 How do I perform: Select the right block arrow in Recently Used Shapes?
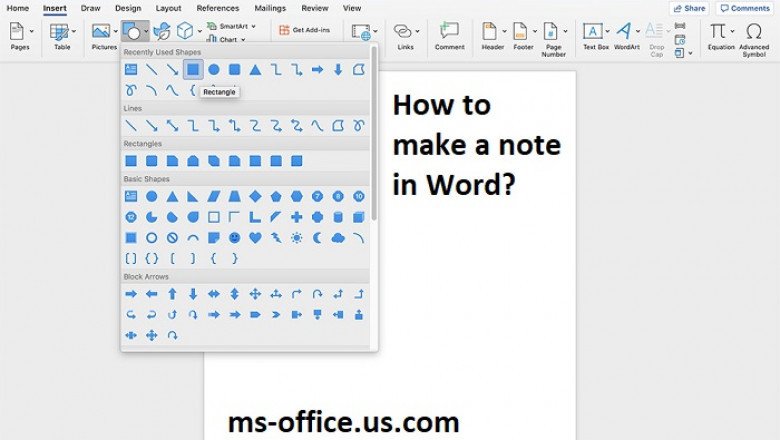(317, 70)
